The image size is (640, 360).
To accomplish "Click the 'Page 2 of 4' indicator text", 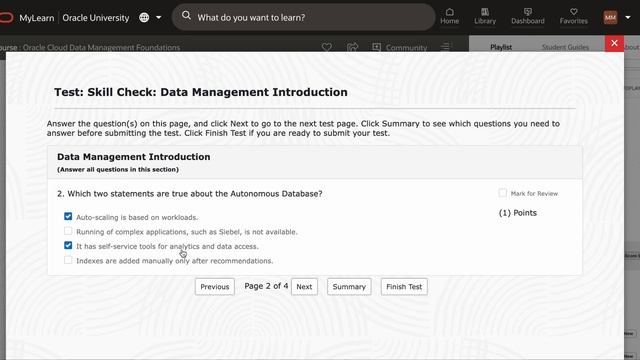I will 266,286.
